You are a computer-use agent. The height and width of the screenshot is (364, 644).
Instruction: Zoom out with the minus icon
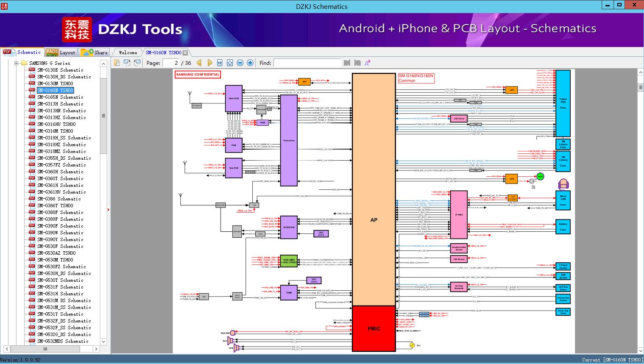click(240, 63)
